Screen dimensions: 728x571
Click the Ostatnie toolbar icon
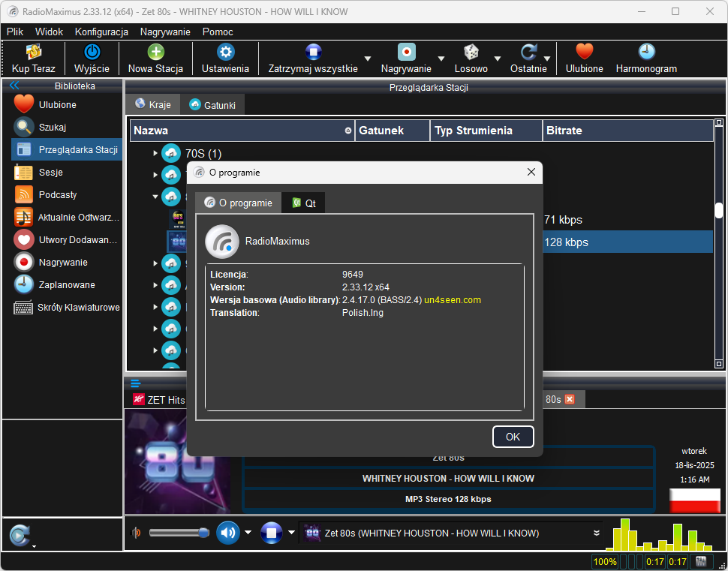point(528,52)
